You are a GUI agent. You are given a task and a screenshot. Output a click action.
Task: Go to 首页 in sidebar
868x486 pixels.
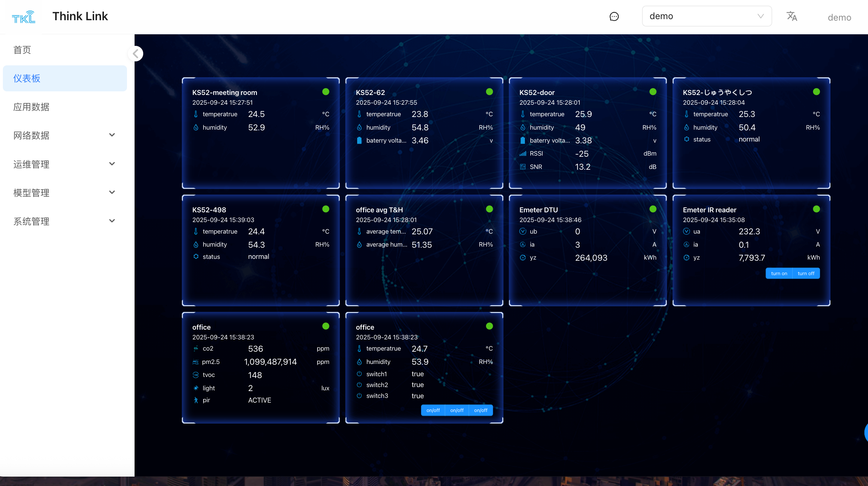point(22,50)
